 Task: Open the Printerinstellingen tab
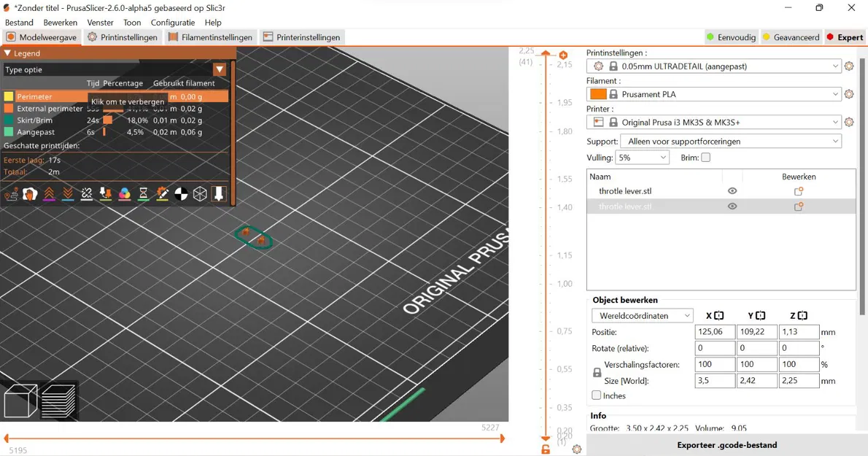(x=302, y=37)
